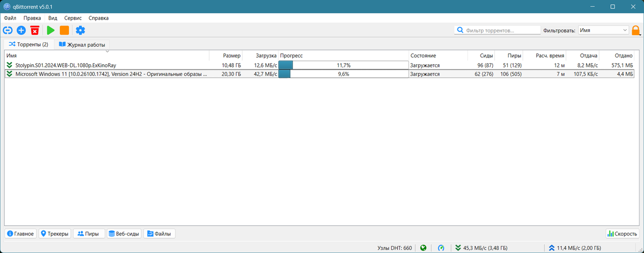The image size is (644, 253).
Task: Click the Windows 11 9,6% progress bar
Action: (344, 74)
